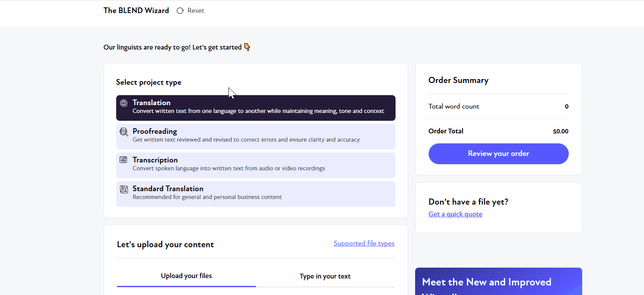Select the Proofreading project type
The height and width of the screenshot is (295, 644).
click(256, 136)
